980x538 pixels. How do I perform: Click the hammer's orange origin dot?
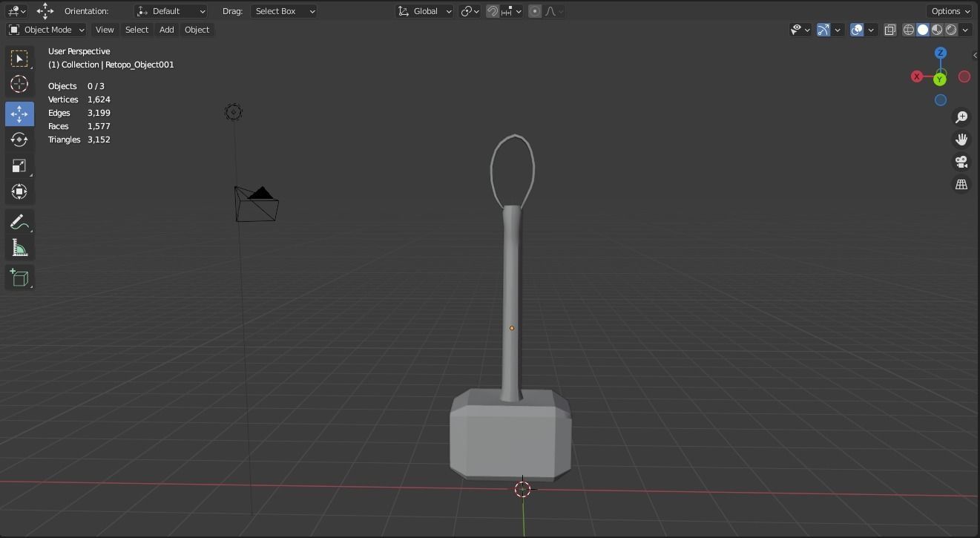pyautogui.click(x=512, y=328)
